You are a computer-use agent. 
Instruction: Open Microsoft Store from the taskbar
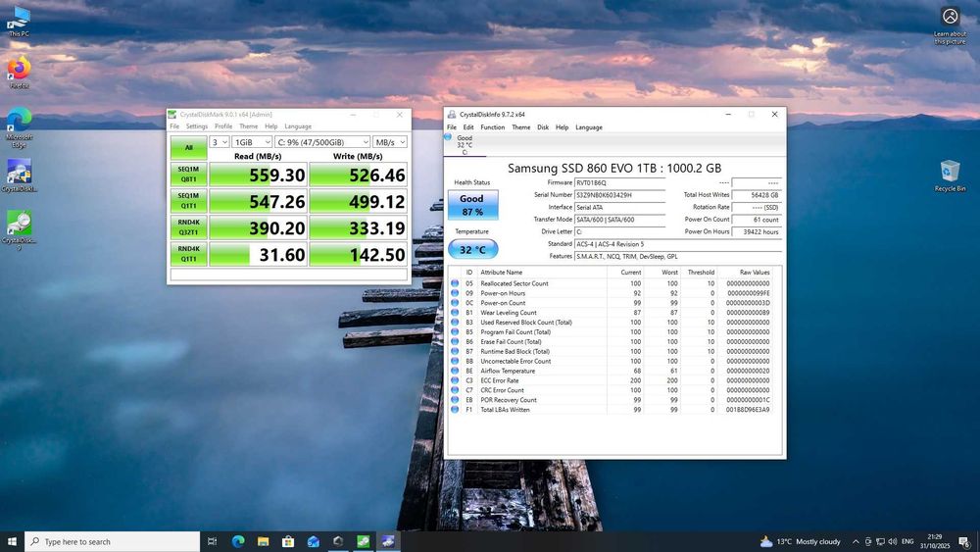click(288, 541)
